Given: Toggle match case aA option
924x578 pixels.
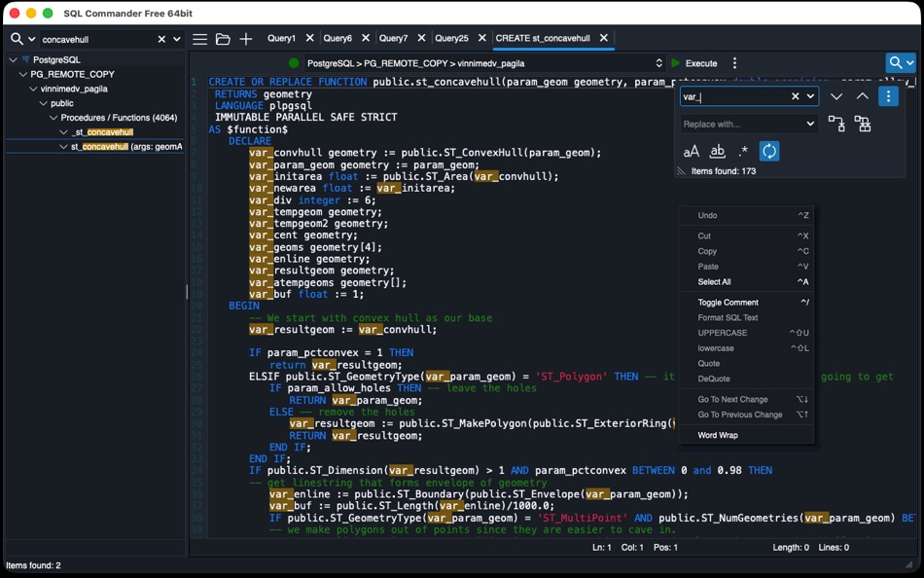Looking at the screenshot, I should click(691, 151).
